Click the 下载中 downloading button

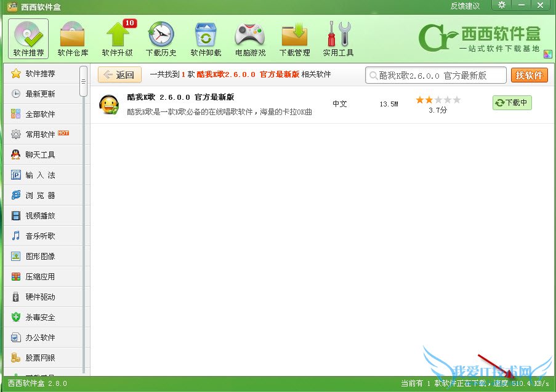point(512,103)
